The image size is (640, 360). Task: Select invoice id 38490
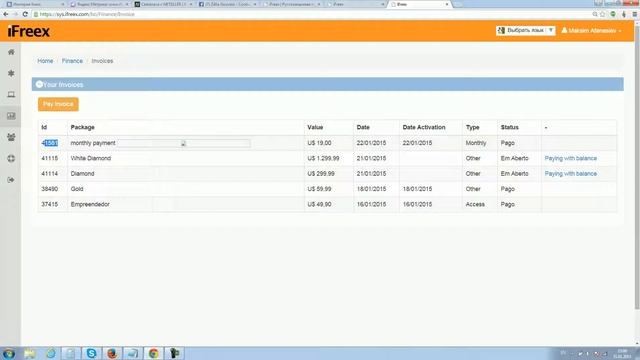point(49,189)
